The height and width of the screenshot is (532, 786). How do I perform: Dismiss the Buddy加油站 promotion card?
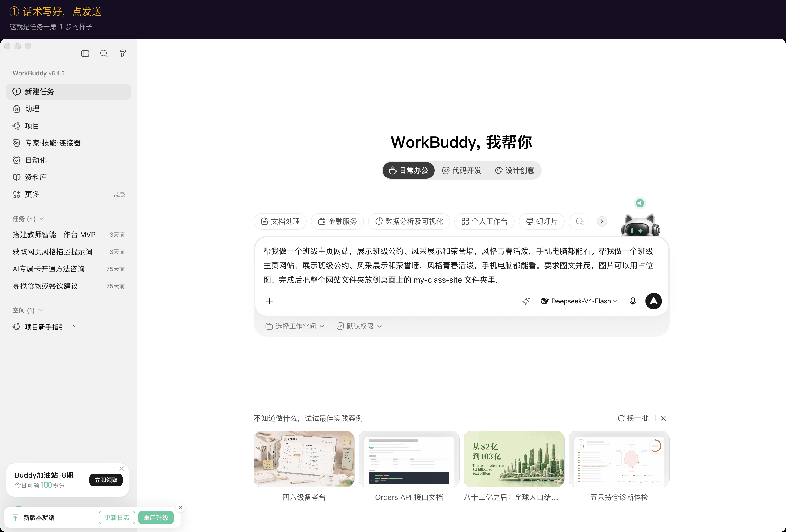122,468
